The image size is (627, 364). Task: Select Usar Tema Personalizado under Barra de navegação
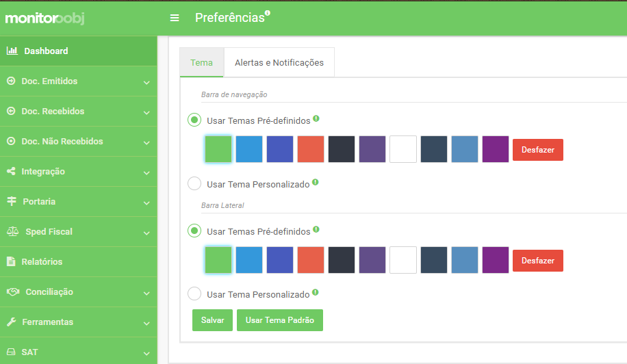[x=194, y=184]
